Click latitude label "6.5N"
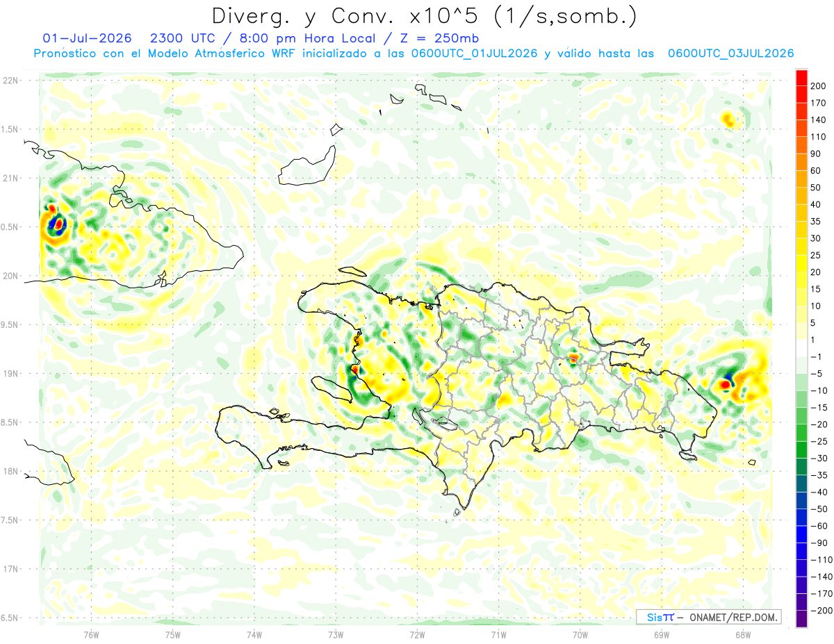 [9, 618]
